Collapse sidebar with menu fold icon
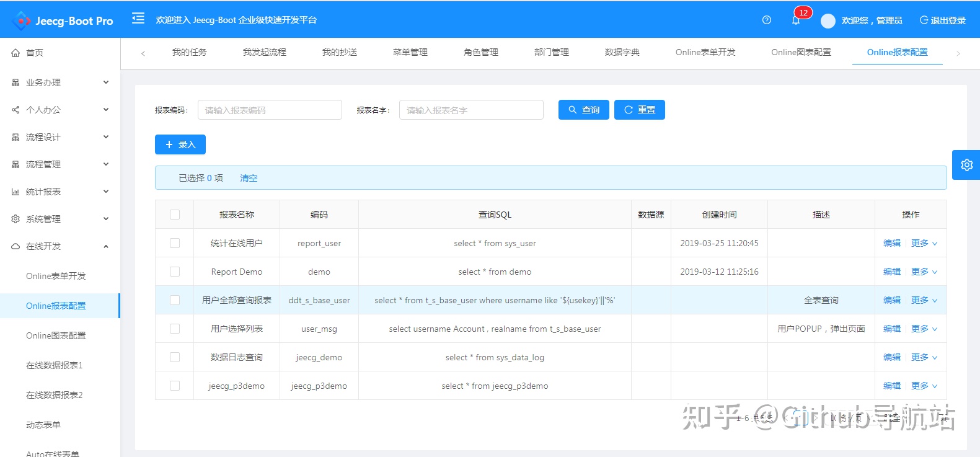980x457 pixels. 138,19
